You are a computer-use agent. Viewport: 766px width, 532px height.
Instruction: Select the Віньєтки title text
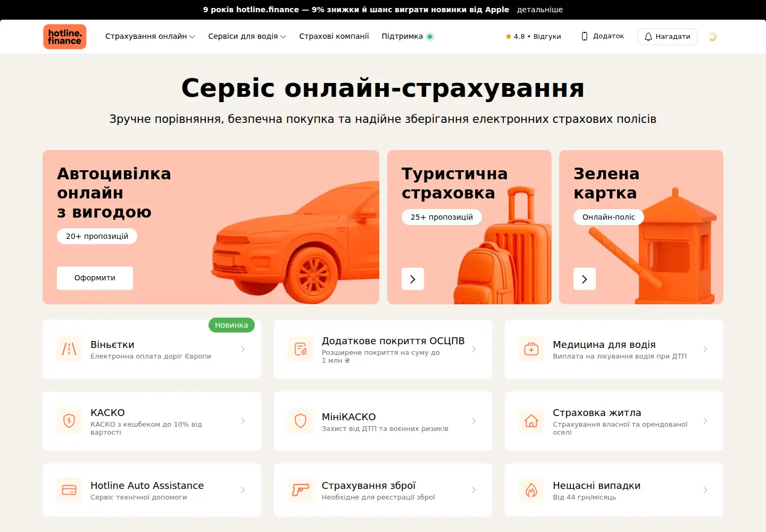click(x=112, y=345)
